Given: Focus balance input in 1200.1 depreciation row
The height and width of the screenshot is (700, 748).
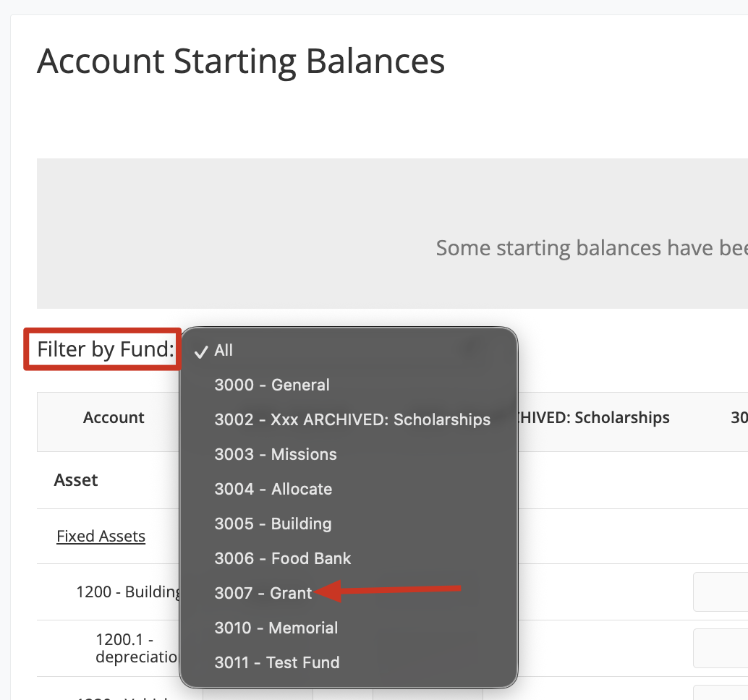Looking at the screenshot, I should (721, 648).
